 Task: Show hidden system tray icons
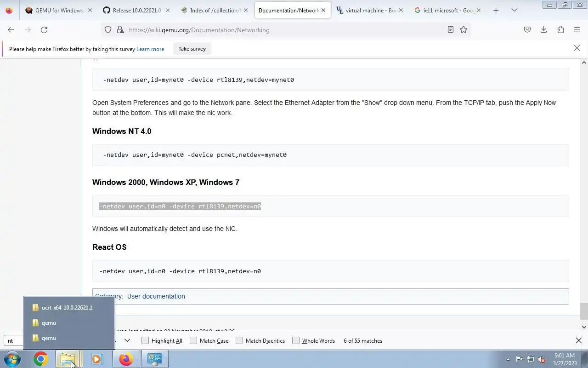[x=508, y=359]
